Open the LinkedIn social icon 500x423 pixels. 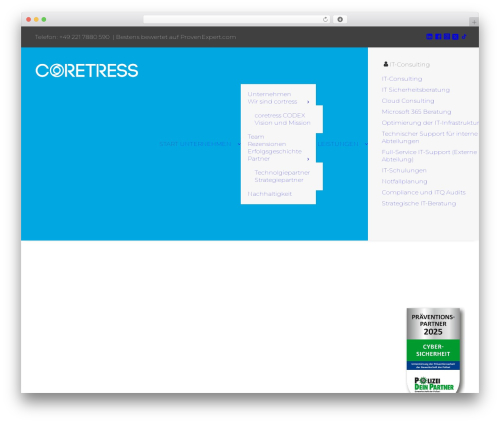coord(429,37)
